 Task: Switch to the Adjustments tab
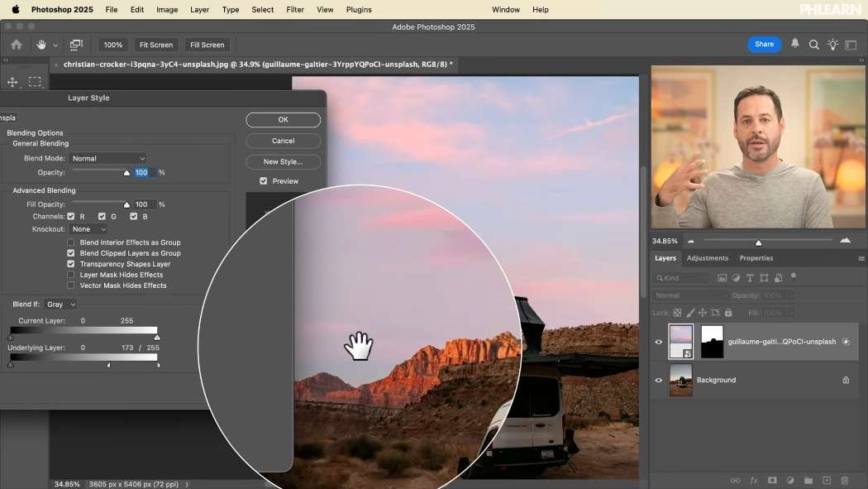pos(707,258)
